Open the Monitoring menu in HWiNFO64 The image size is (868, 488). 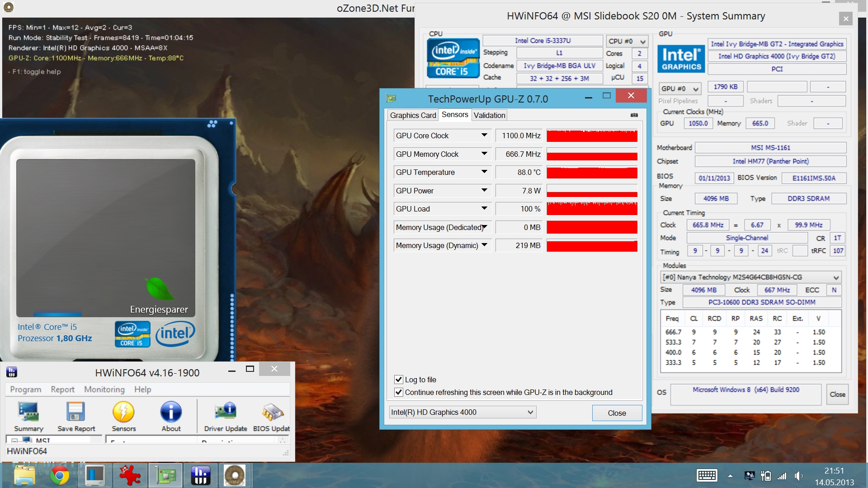click(x=104, y=389)
